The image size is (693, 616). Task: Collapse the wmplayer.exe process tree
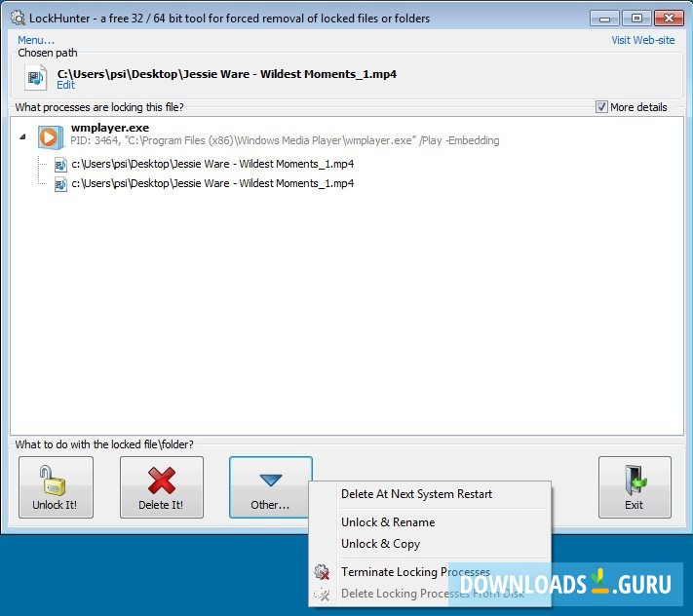(22, 137)
